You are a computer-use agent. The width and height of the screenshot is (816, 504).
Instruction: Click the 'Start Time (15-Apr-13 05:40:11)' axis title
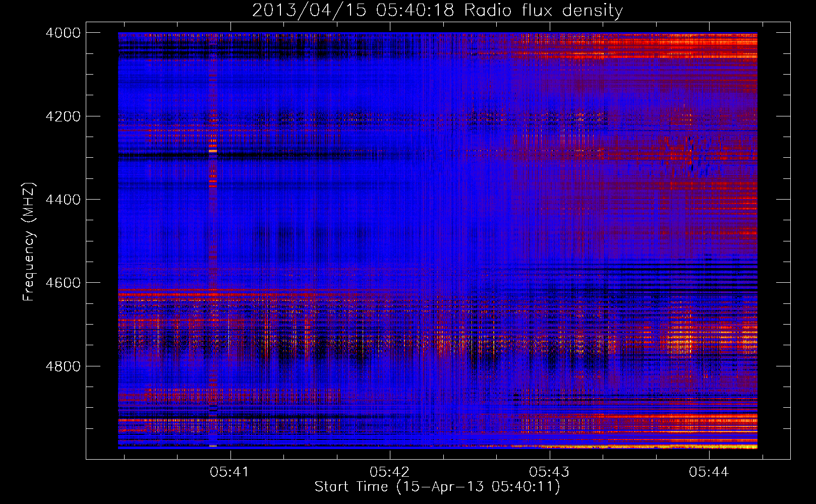[437, 487]
